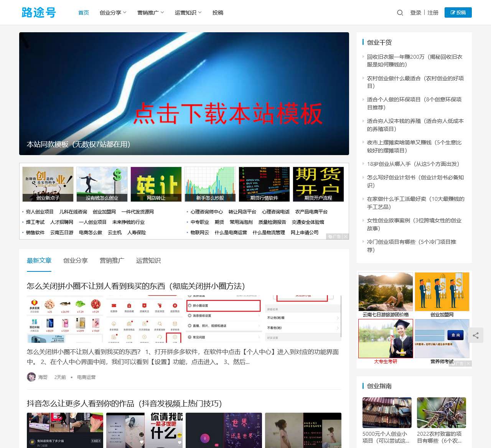Click the 注册 register link
The width and height of the screenshot is (491, 448).
433,13
